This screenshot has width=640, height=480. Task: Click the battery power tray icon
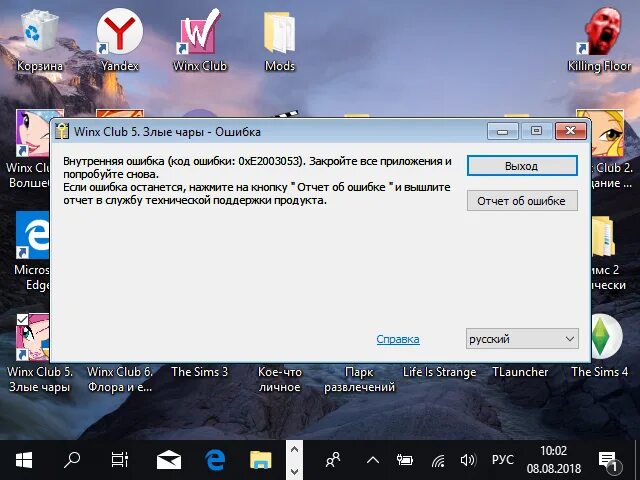point(404,460)
